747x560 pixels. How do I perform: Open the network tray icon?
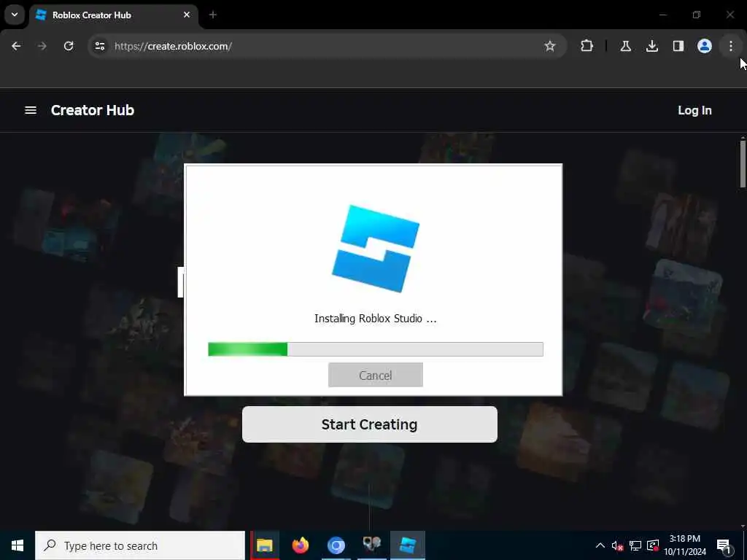click(x=635, y=545)
